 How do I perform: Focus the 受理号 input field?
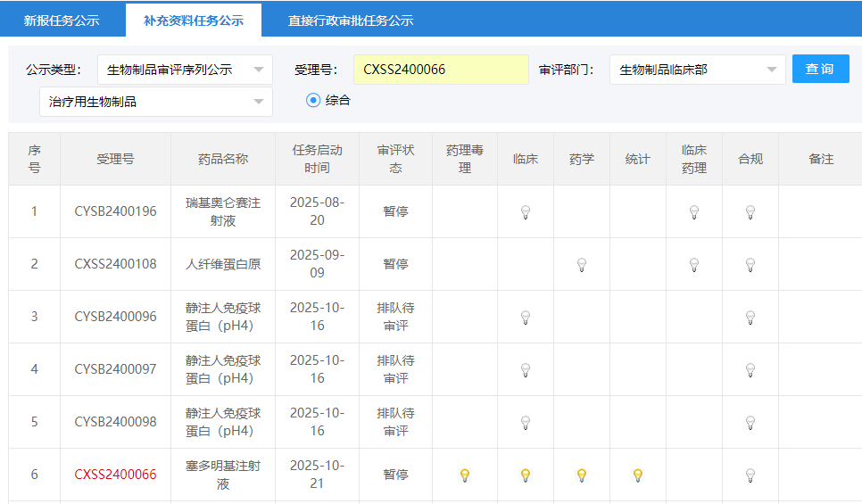tap(441, 70)
